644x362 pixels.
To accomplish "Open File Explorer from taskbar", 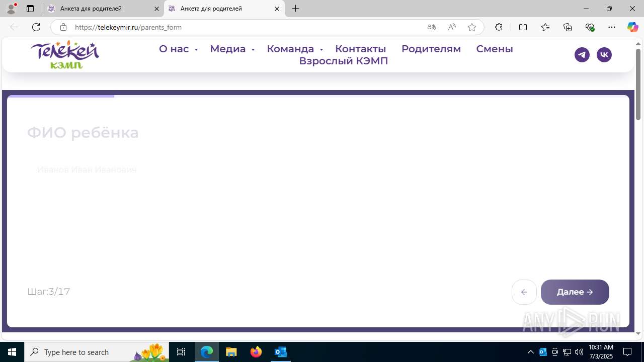I will 231,352.
